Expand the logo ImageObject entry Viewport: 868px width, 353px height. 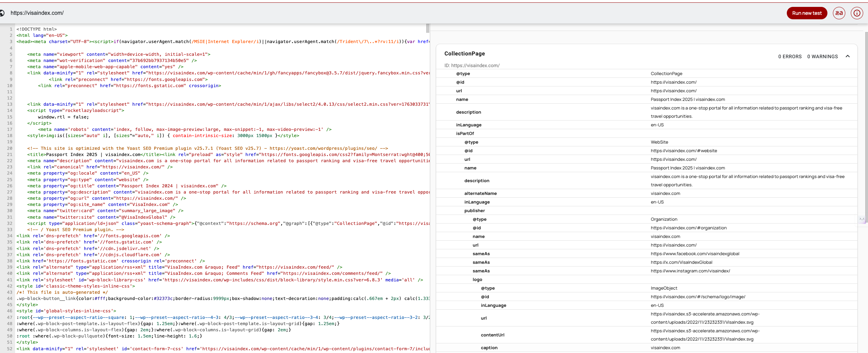[477, 279]
